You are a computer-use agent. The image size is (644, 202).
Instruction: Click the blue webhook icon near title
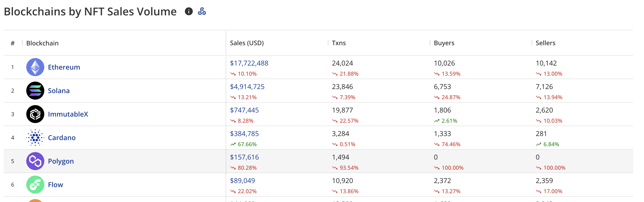click(202, 11)
